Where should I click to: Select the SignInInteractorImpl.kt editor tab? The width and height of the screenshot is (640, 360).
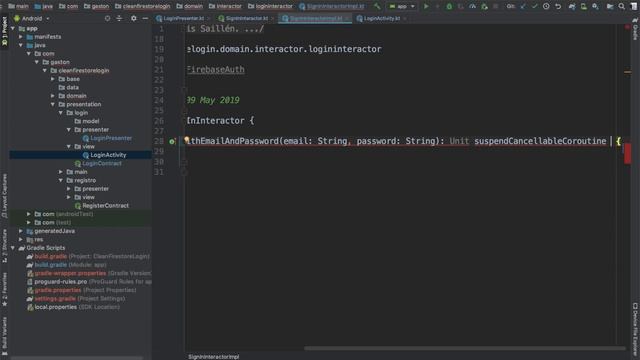(315, 18)
